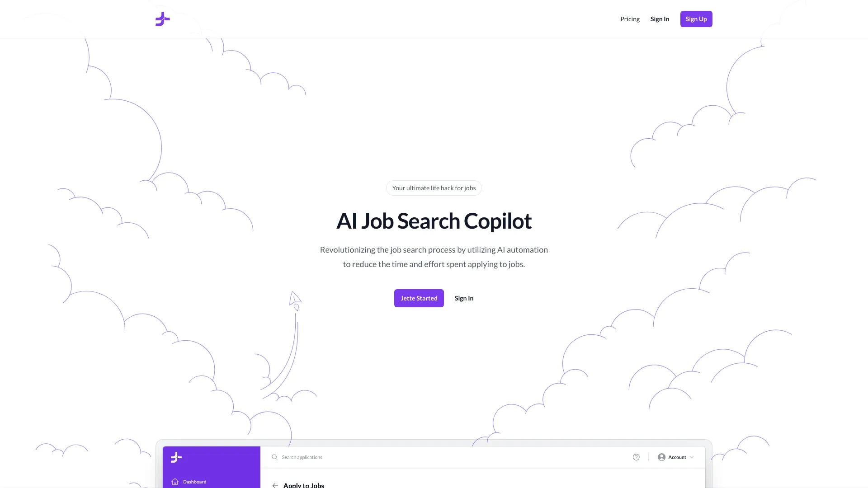The height and width of the screenshot is (488, 868).
Task: Click the Sign In menu item
Action: coord(659,19)
